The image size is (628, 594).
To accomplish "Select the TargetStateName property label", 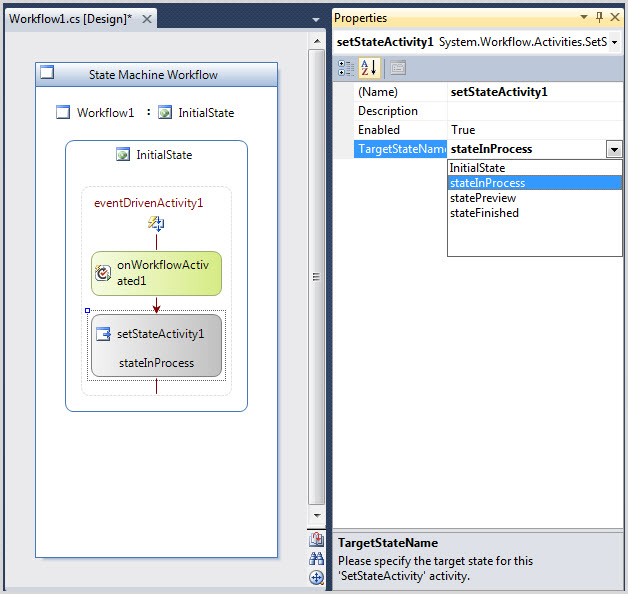I will [x=400, y=149].
